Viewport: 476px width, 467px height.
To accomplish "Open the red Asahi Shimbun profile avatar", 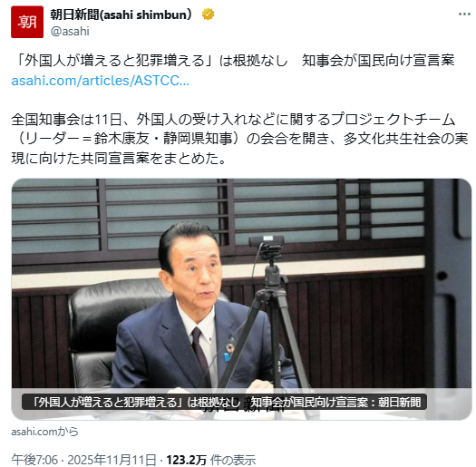I will click(x=27, y=22).
